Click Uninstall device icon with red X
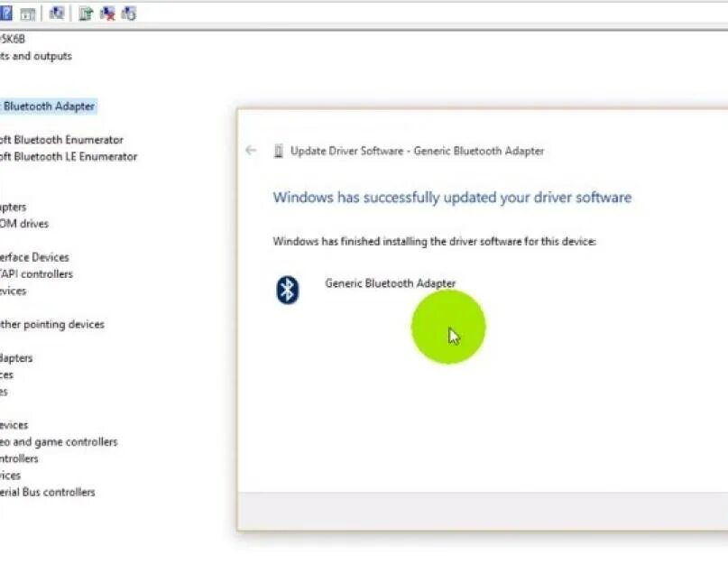The image size is (728, 564). pyautogui.click(x=107, y=14)
